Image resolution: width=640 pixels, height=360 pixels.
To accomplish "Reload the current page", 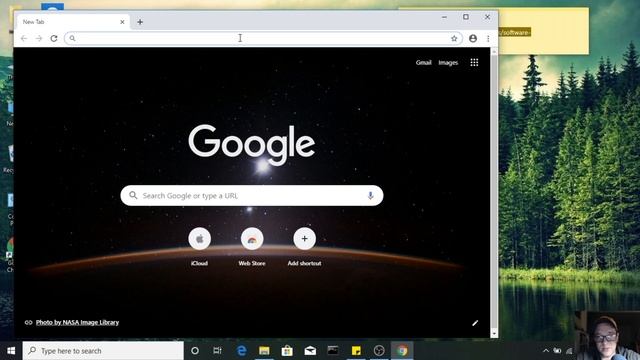I will tap(54, 38).
